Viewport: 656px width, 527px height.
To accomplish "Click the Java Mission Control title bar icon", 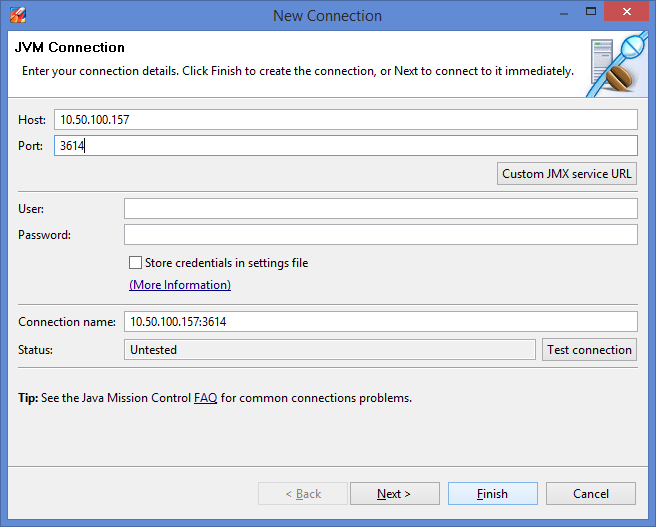I will (x=18, y=15).
